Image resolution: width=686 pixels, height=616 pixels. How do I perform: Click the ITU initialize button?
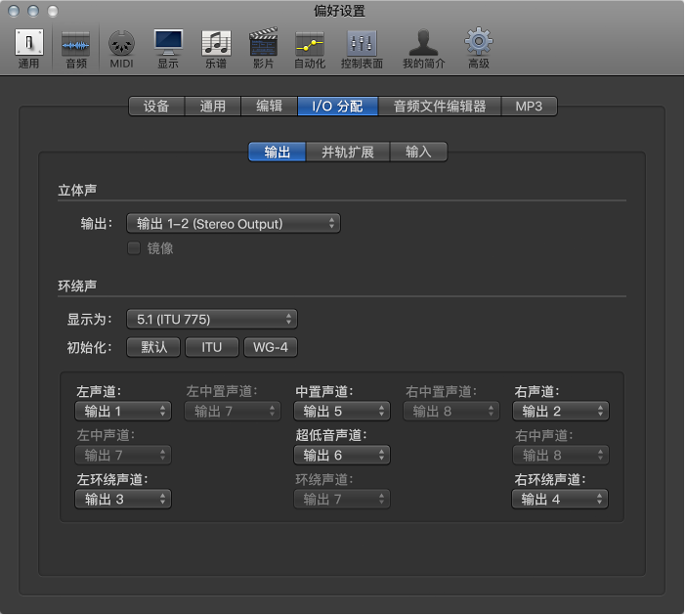(212, 347)
